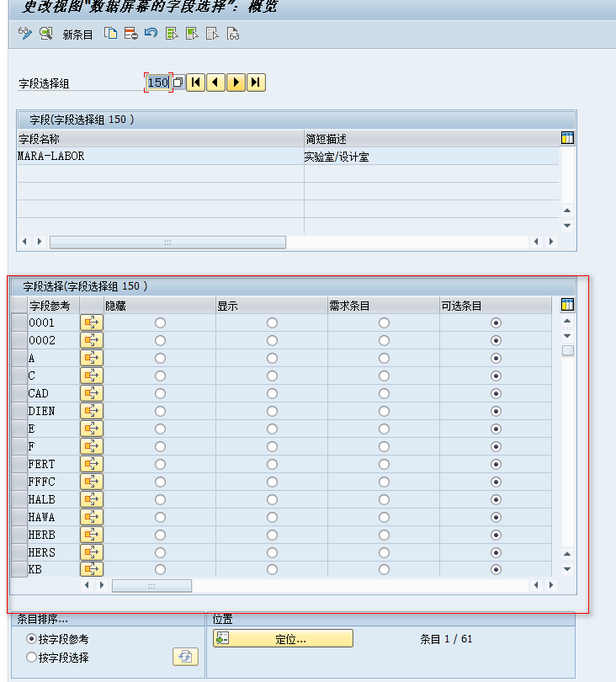Image resolution: width=616 pixels, height=682 pixels.
Task: Click the F field reference cell
Action: click(x=54, y=446)
